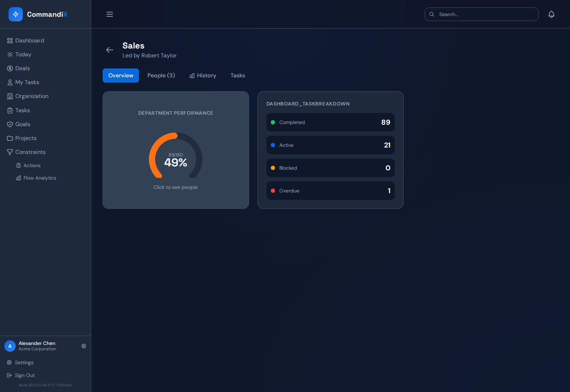
Task: Open the Actions sub-item
Action: pyautogui.click(x=32, y=165)
